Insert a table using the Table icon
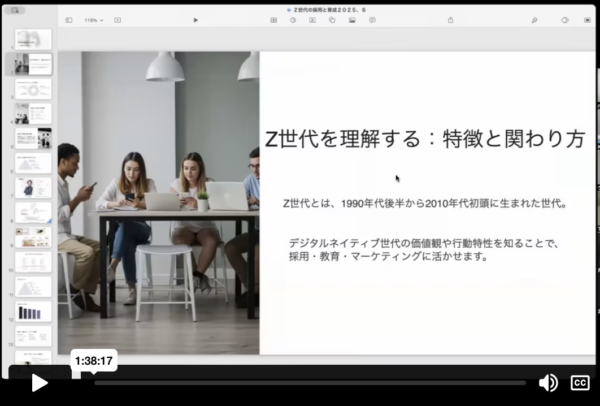The width and height of the screenshot is (600, 406). pos(275,19)
